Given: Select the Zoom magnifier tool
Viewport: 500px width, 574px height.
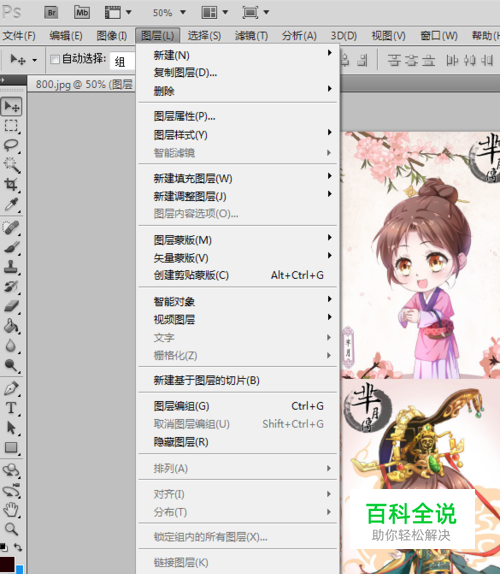Looking at the screenshot, I should [11, 529].
